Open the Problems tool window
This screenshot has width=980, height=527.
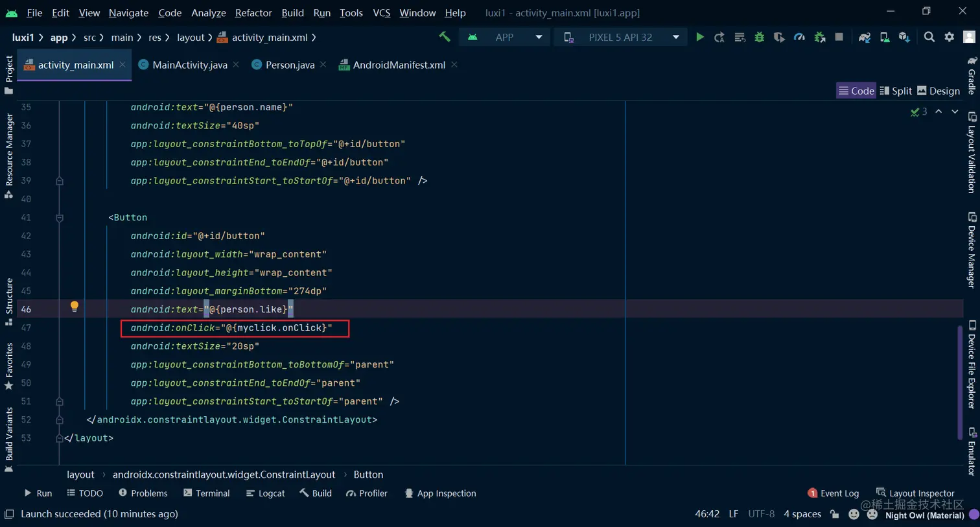(x=143, y=493)
